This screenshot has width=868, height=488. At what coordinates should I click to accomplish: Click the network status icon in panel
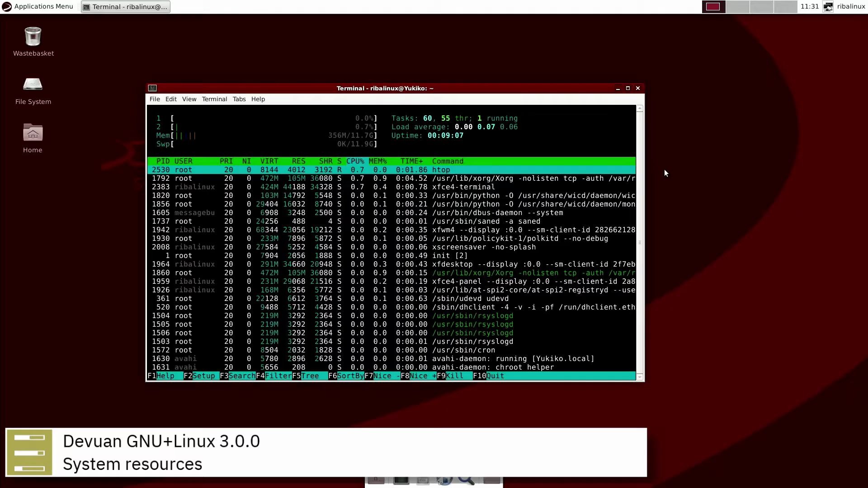[828, 7]
